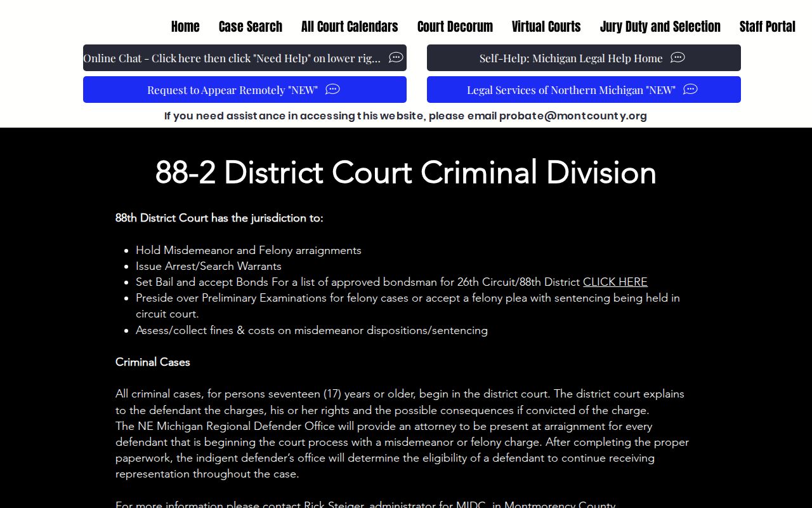Follow CLICK HERE link for approved bondsman
812x508 pixels.
[615, 282]
